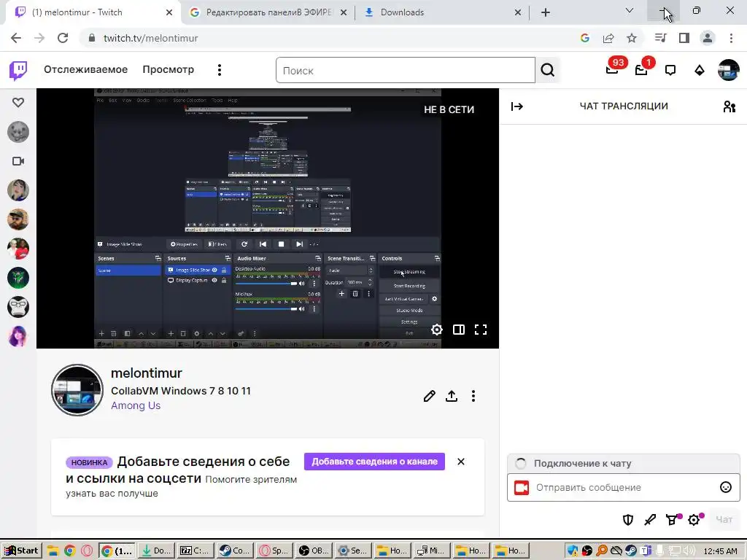Open whispers speech bubble icon
The height and width of the screenshot is (560, 747).
pyautogui.click(x=670, y=71)
